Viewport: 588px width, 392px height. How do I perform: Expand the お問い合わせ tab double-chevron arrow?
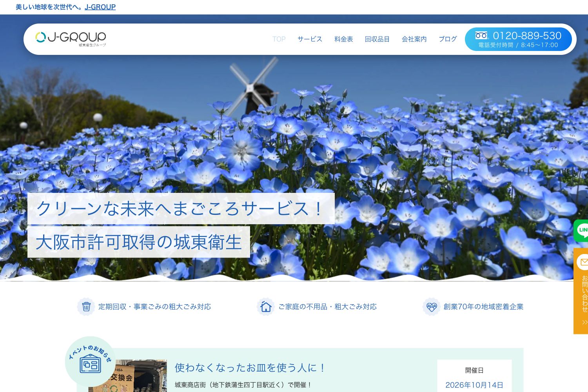click(x=584, y=322)
